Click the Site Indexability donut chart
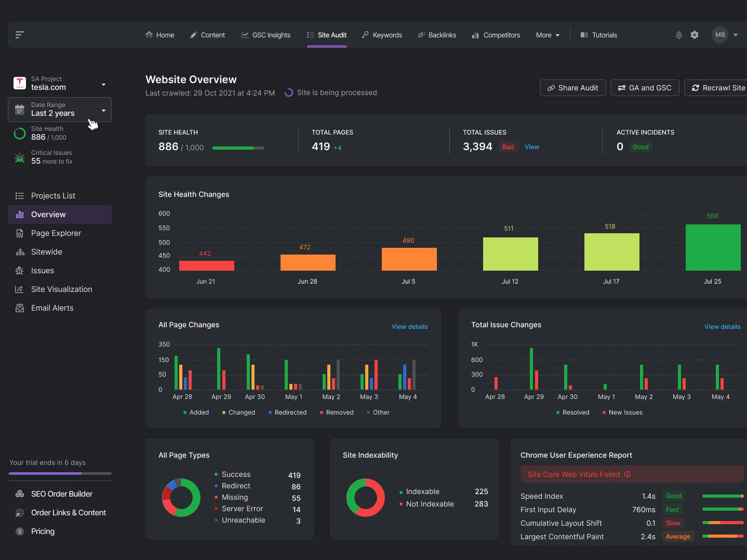This screenshot has width=747, height=560. click(366, 498)
